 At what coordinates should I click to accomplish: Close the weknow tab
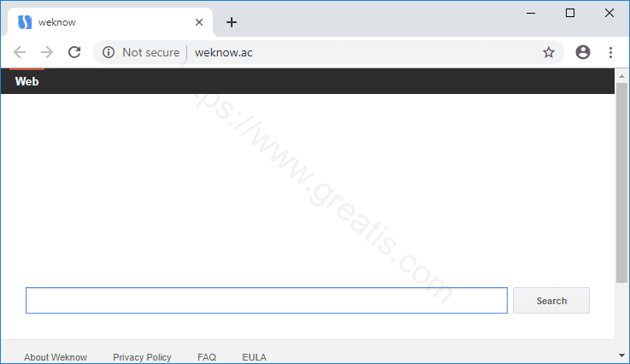(199, 22)
